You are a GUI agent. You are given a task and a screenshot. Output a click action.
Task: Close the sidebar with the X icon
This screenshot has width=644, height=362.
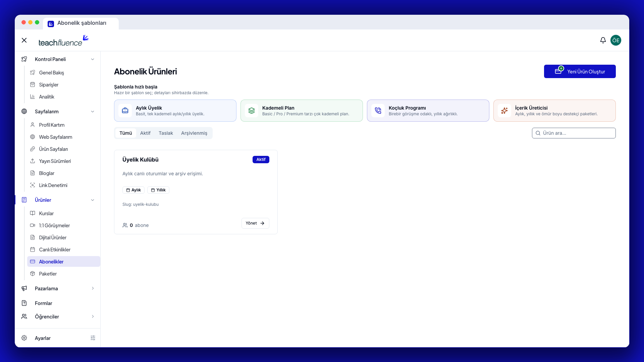(x=24, y=40)
